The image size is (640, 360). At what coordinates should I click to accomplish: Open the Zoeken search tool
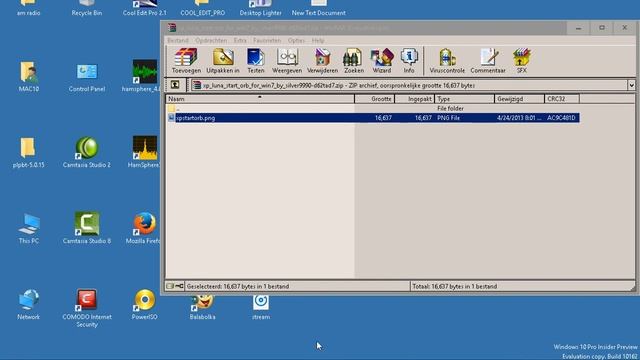click(353, 60)
